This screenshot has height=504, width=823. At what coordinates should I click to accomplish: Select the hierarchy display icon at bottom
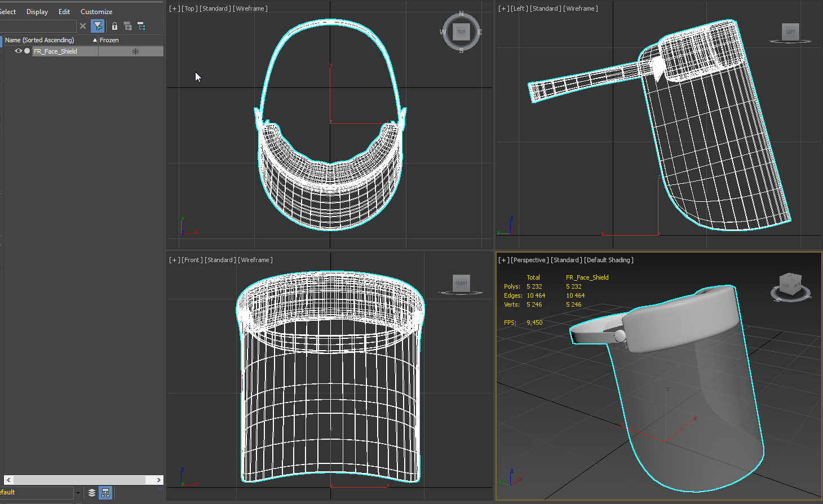[x=105, y=493]
